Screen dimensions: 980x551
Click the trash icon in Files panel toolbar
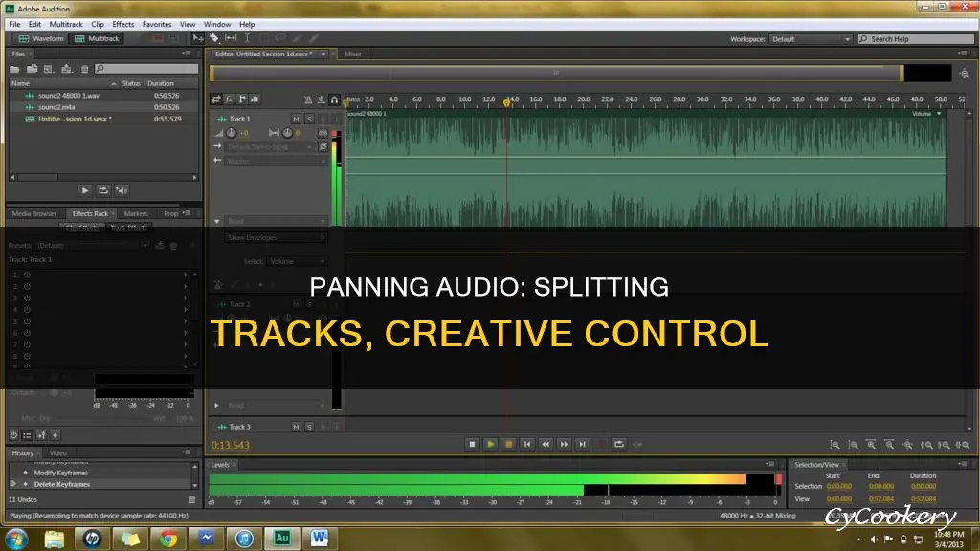tap(85, 69)
